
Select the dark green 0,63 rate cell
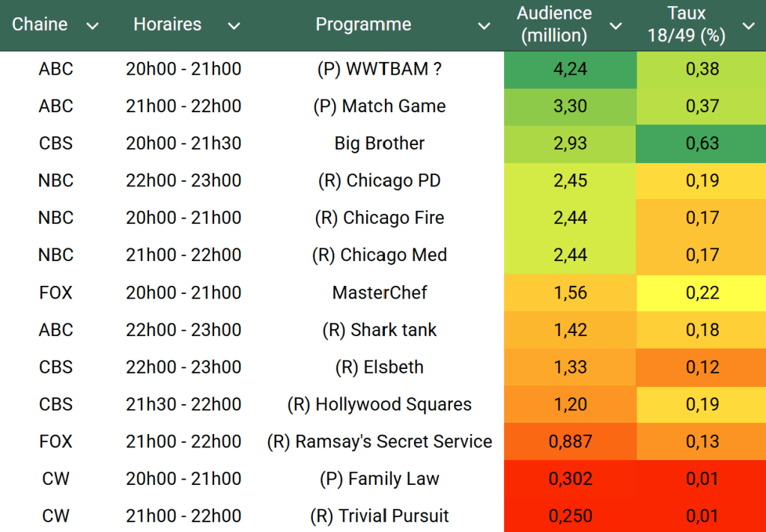click(702, 144)
